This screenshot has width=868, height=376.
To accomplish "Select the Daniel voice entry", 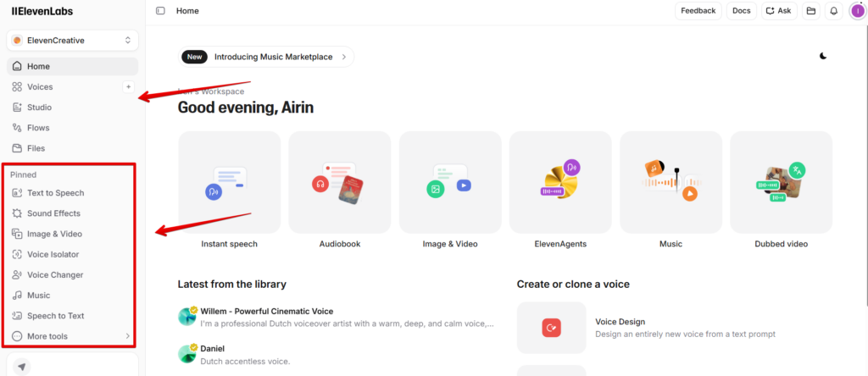I will pyautogui.click(x=336, y=355).
